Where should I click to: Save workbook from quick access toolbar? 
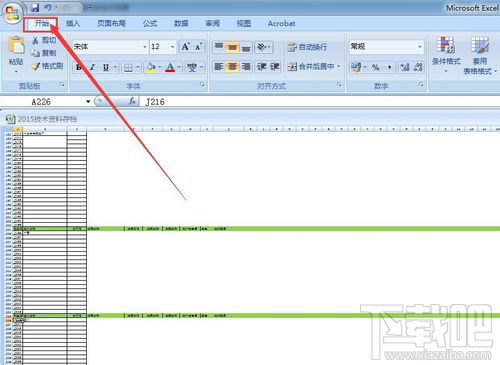pos(35,7)
